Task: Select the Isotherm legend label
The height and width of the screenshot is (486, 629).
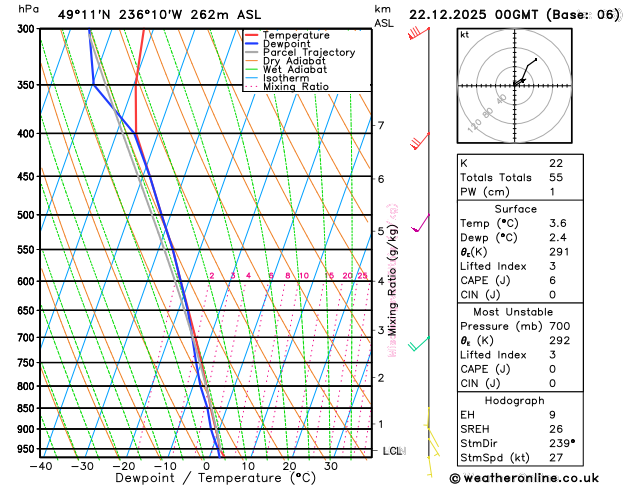Action: [286, 78]
